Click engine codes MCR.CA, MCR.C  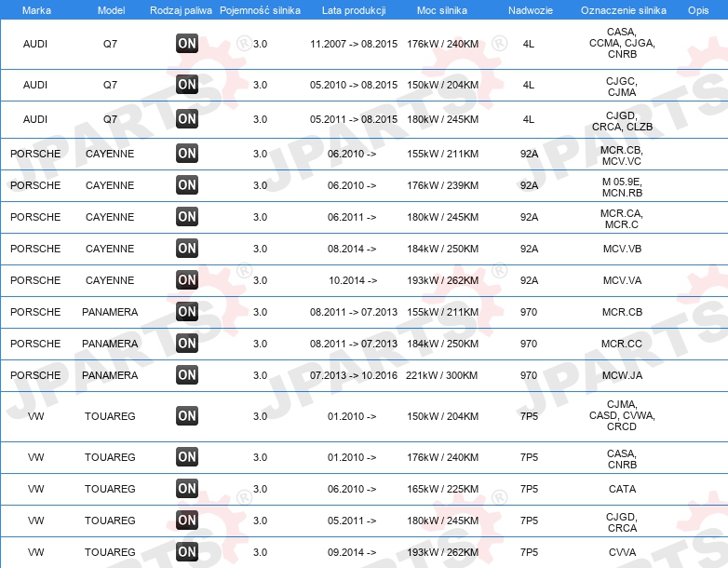point(622,219)
